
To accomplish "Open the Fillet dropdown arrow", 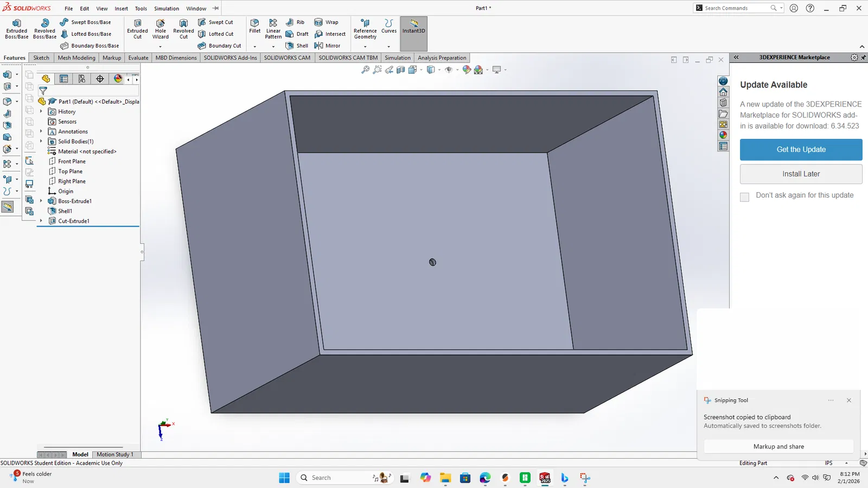I will point(254,47).
